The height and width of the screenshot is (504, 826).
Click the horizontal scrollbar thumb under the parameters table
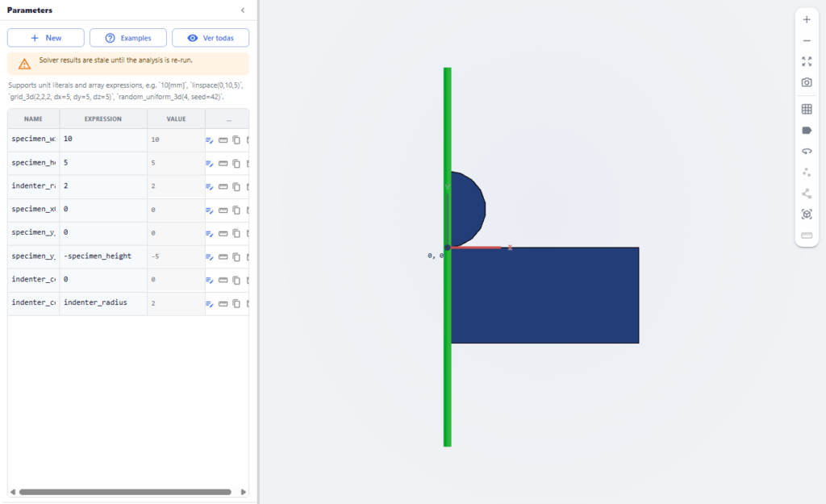click(x=125, y=492)
